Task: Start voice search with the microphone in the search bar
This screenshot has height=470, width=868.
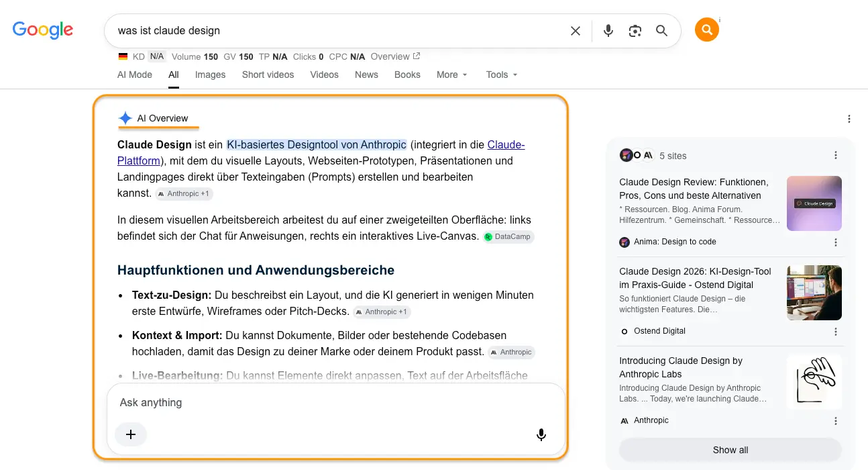Action: 608,31
